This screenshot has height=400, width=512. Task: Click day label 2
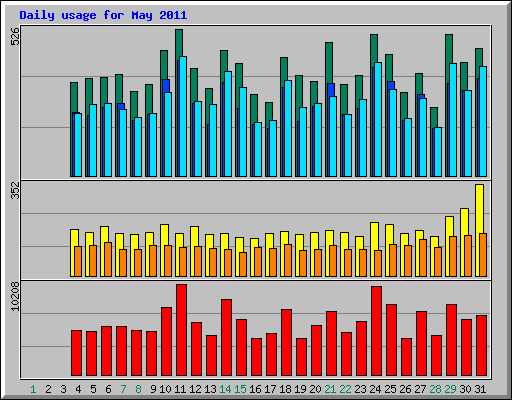48,389
